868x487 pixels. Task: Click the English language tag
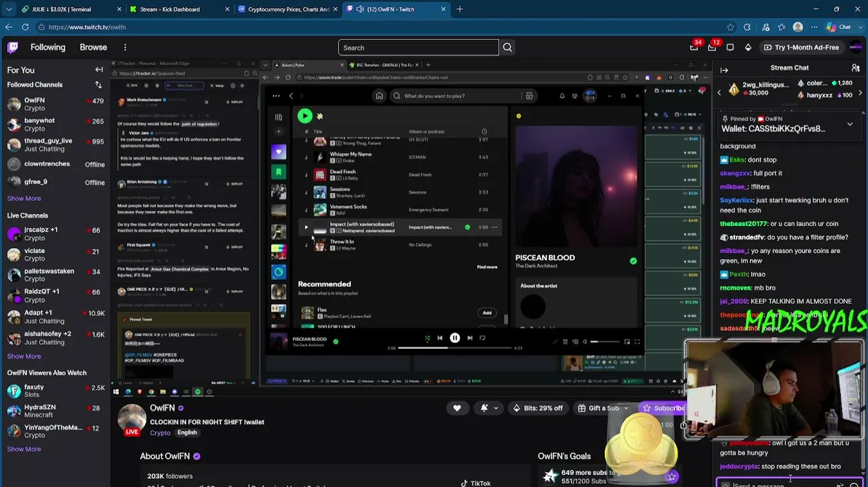pos(187,433)
